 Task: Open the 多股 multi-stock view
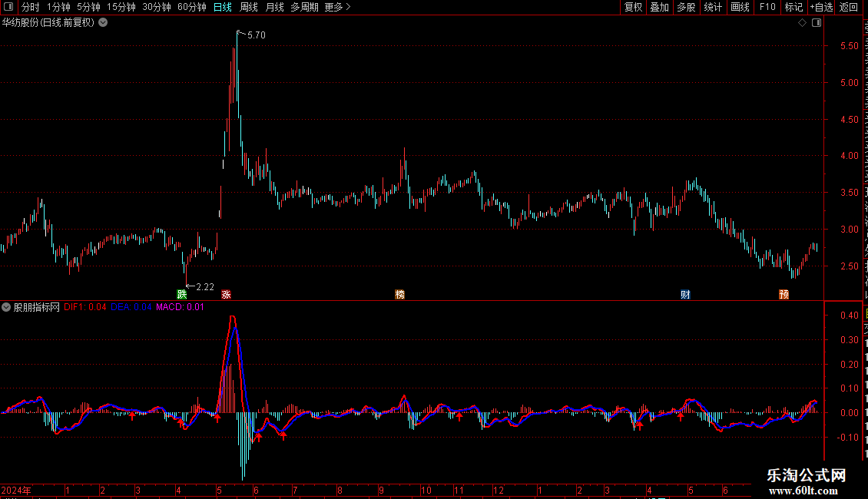[x=687, y=7]
